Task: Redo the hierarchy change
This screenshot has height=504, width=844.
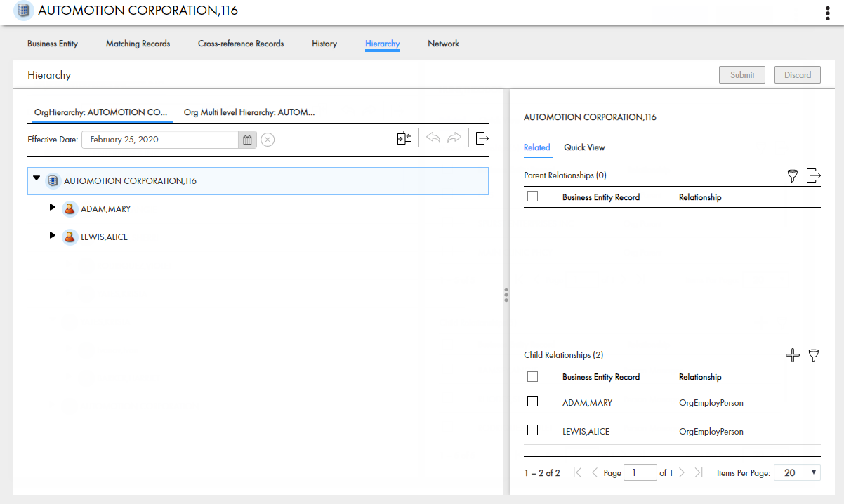Action: [454, 138]
